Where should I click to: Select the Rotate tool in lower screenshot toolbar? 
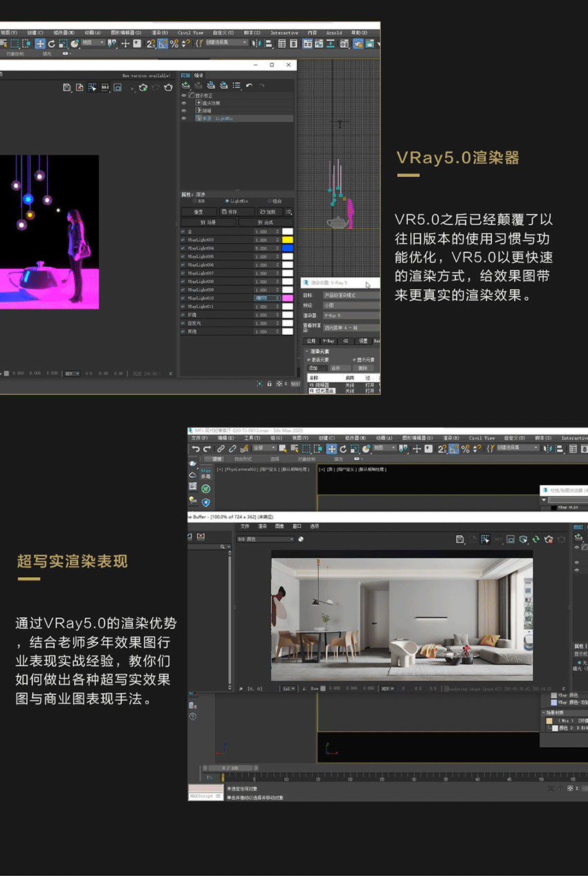(x=343, y=449)
